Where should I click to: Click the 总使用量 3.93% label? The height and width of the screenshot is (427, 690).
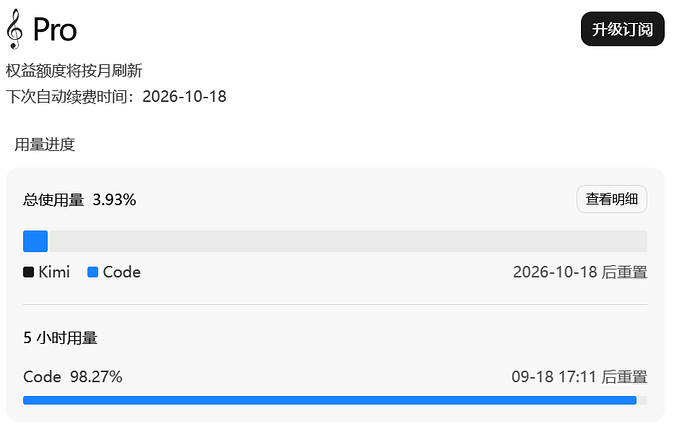click(80, 200)
